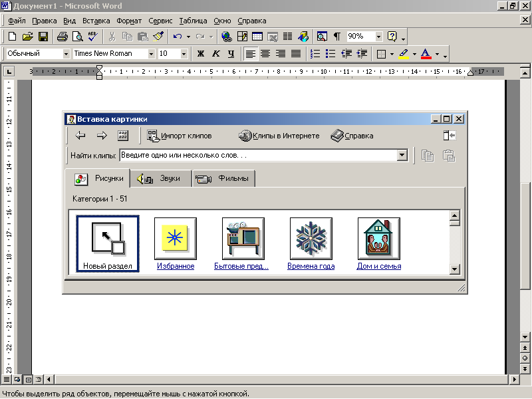Justify the text alignment
This screenshot has height=399, width=532.
[296, 54]
